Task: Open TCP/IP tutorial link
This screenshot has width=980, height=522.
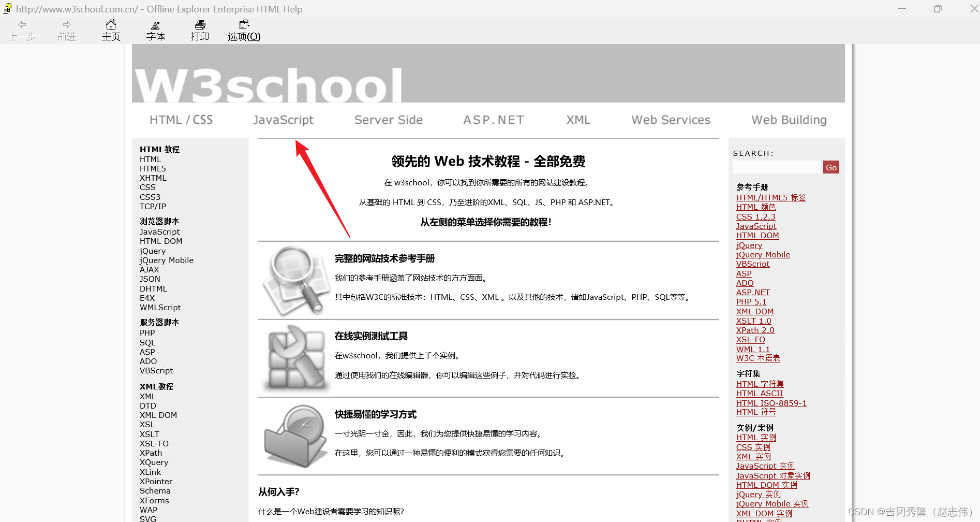Action: [x=153, y=207]
